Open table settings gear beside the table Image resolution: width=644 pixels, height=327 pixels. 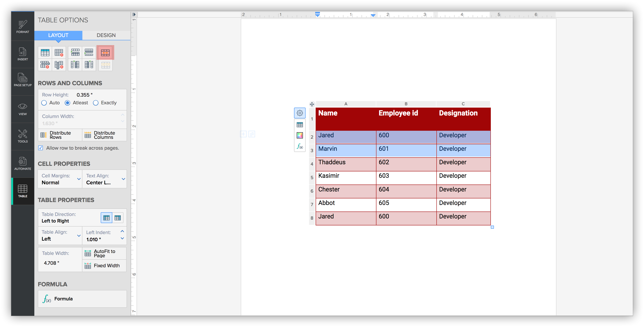click(299, 113)
